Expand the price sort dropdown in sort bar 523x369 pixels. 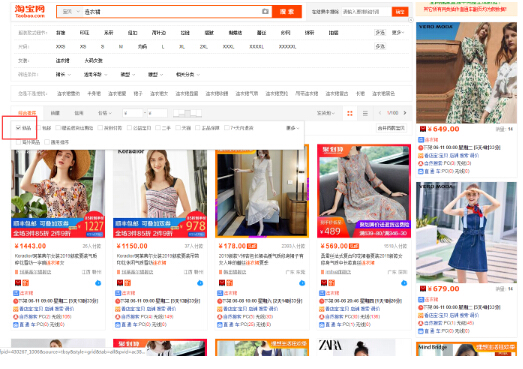click(x=105, y=113)
